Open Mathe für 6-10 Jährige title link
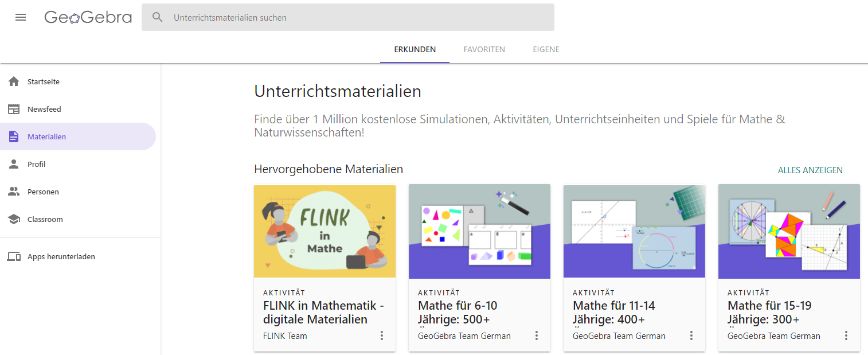This screenshot has width=868, height=355. click(458, 313)
